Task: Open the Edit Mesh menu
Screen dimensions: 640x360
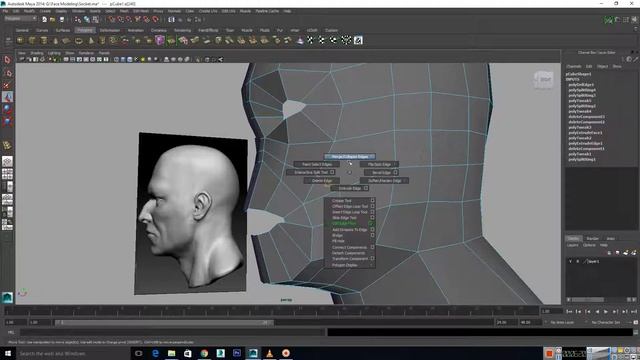Action: point(140,11)
